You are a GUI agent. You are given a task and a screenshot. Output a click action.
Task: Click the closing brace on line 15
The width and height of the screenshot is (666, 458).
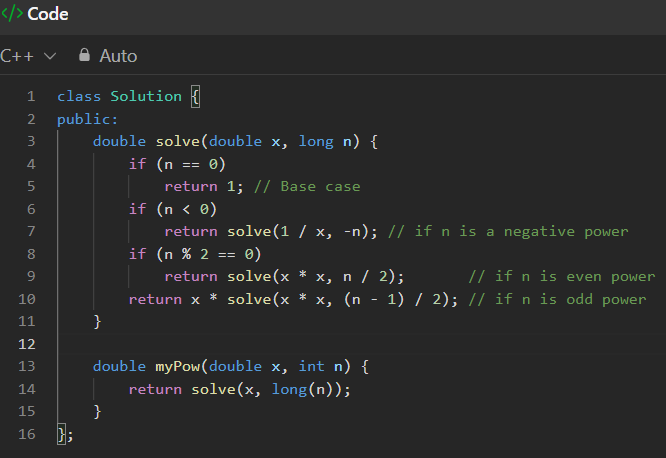pos(97,412)
